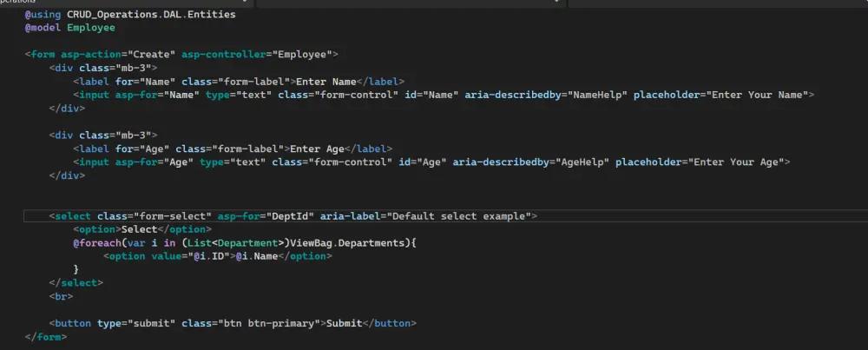868x350 pixels.
Task: Click the type="submit" button attribute
Action: 136,323
